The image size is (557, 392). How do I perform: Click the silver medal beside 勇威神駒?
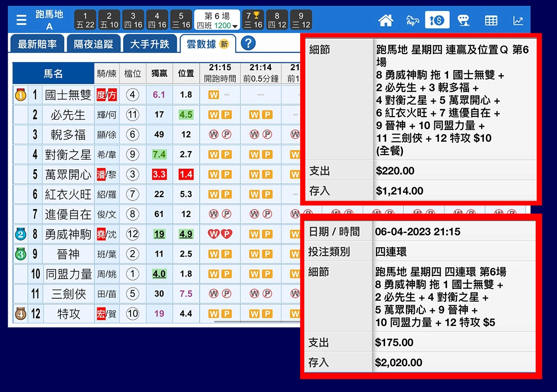pyautogui.click(x=20, y=235)
